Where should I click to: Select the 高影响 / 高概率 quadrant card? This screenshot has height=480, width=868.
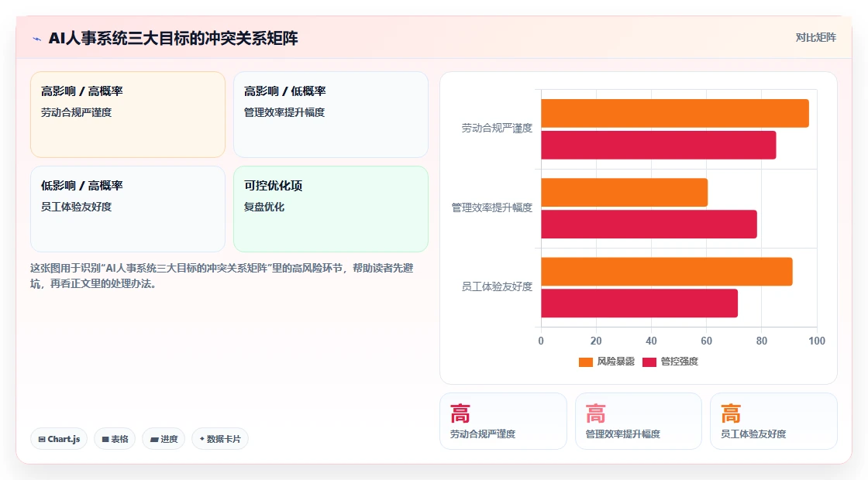128,115
